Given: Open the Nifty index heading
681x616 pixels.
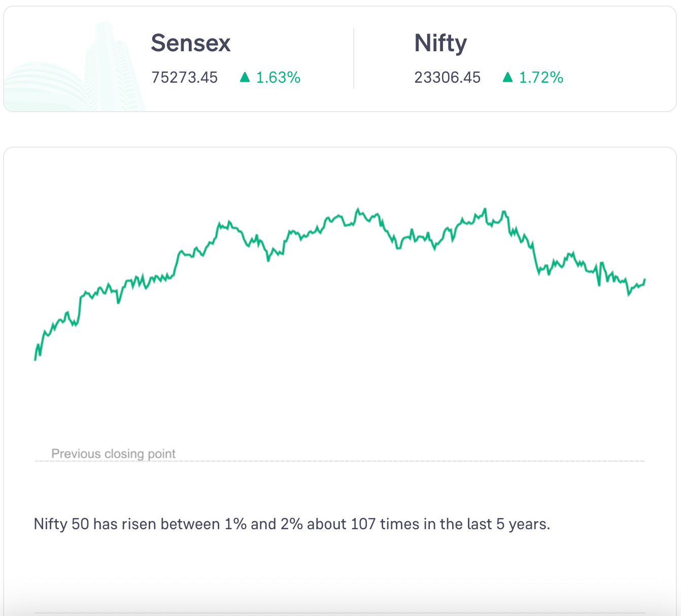Looking at the screenshot, I should (x=440, y=43).
